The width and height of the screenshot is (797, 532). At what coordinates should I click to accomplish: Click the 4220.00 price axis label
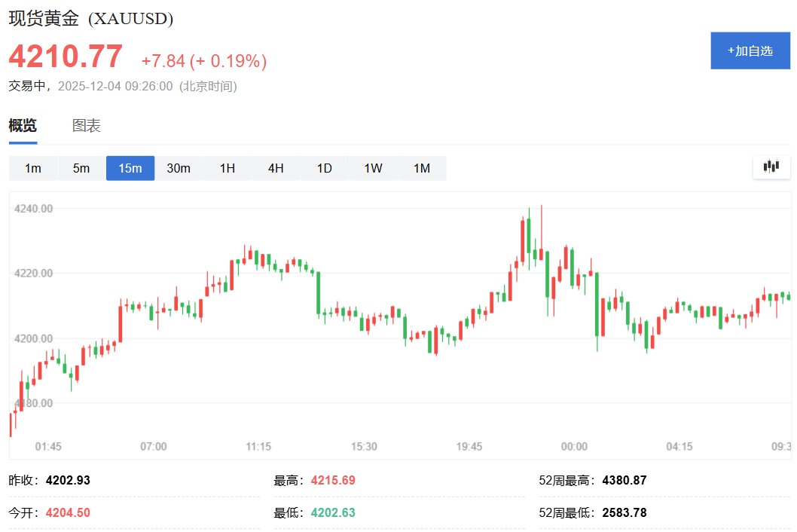pyautogui.click(x=34, y=273)
